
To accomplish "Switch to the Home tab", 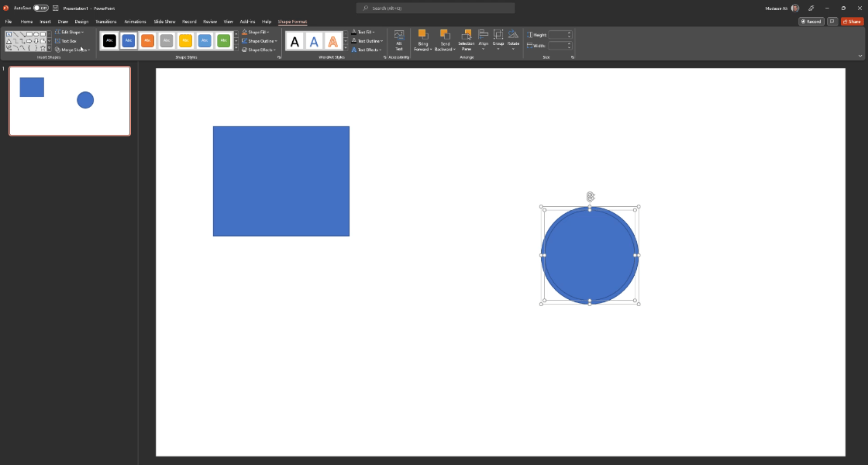I will [x=26, y=22].
